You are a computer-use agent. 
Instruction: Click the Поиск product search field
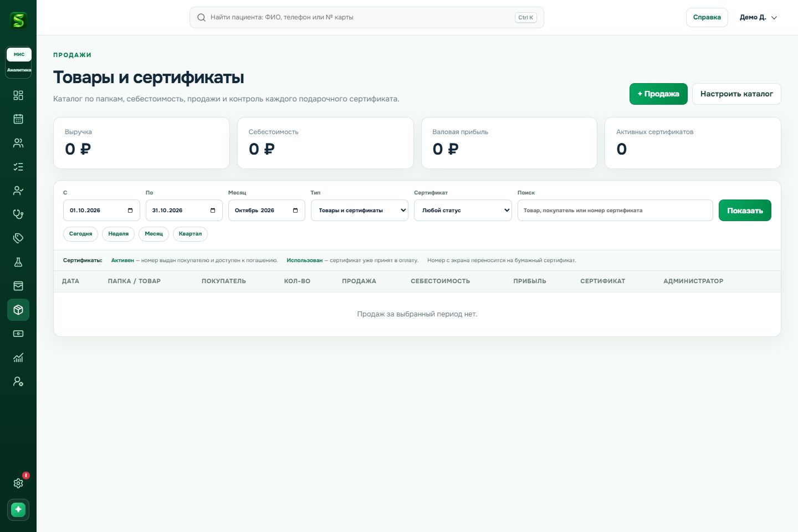click(615, 210)
